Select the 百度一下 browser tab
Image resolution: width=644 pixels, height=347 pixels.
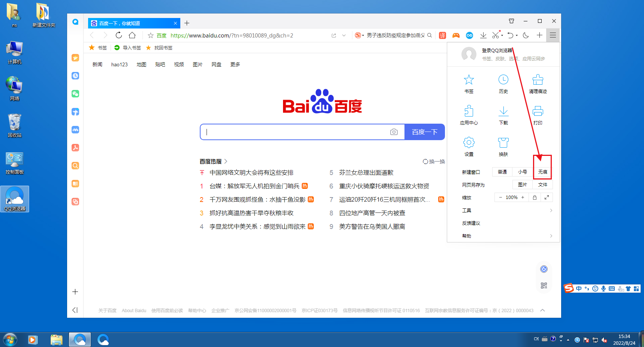tap(134, 23)
